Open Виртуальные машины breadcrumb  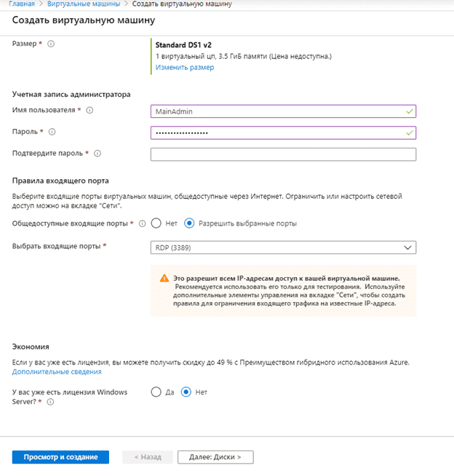[84, 4]
